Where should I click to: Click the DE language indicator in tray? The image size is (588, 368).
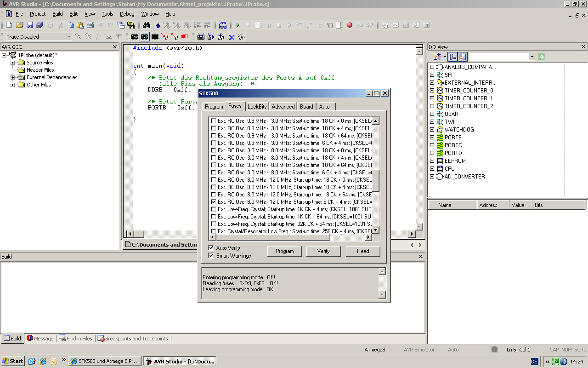[534, 362]
